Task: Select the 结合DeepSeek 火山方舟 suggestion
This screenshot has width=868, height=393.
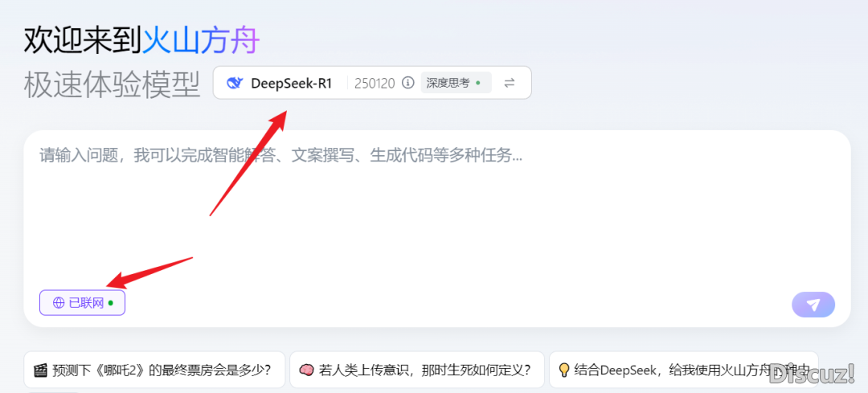Action: (683, 370)
